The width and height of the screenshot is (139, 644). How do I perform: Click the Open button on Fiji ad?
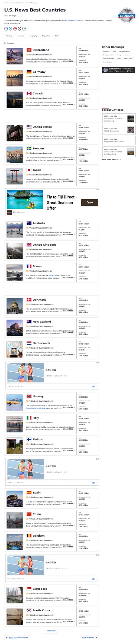coord(90,203)
